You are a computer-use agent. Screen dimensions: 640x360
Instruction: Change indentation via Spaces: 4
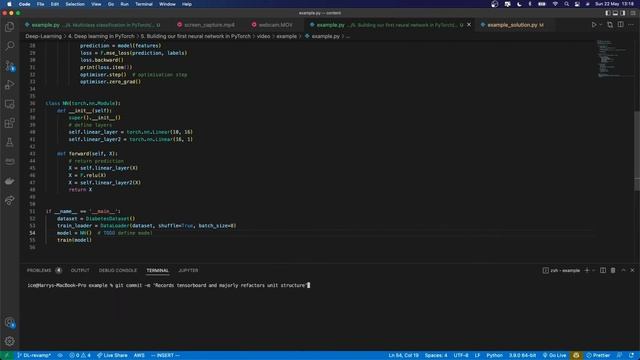(436, 356)
